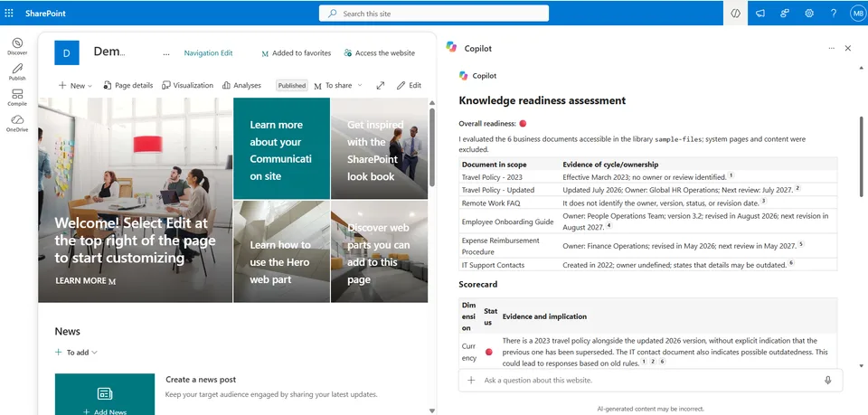Expand the News To add dropdown
The height and width of the screenshot is (415, 868).
pyautogui.click(x=76, y=352)
